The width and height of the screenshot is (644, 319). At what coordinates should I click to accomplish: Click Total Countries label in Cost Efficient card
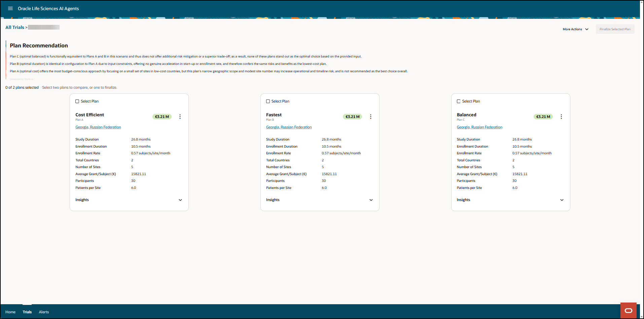pos(87,160)
